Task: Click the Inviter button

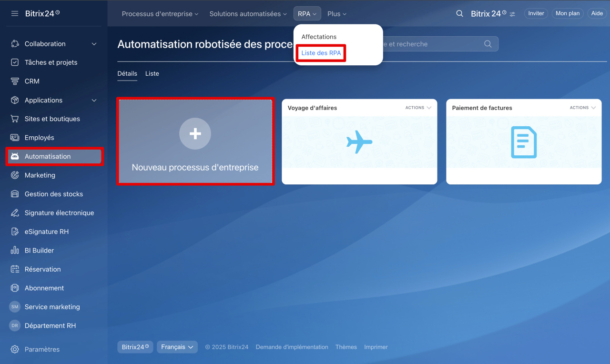Action: pos(536,13)
